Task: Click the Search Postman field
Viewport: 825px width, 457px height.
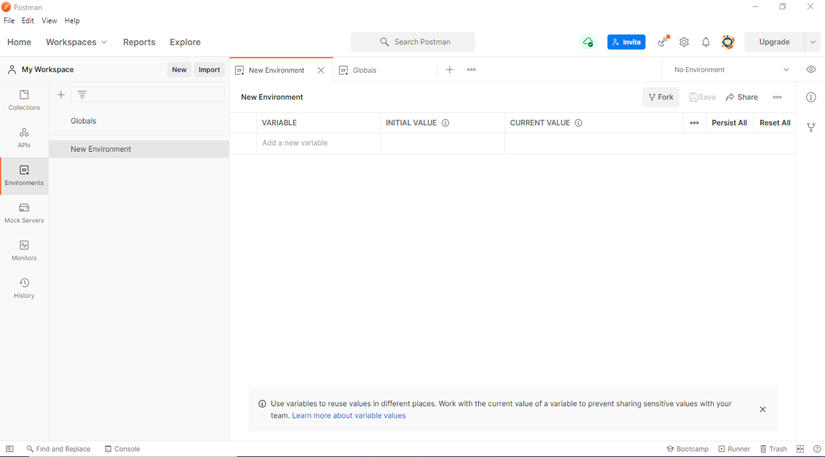Action: coord(412,42)
